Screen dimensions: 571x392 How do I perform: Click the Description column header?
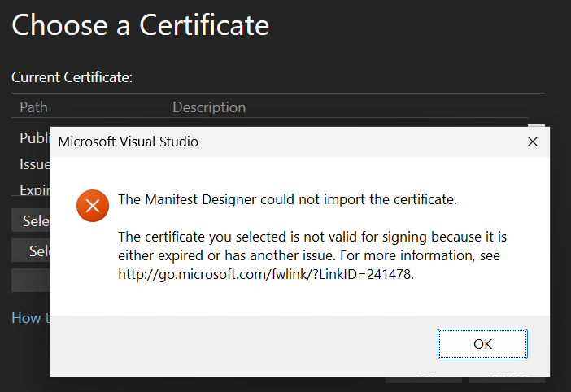(x=209, y=107)
